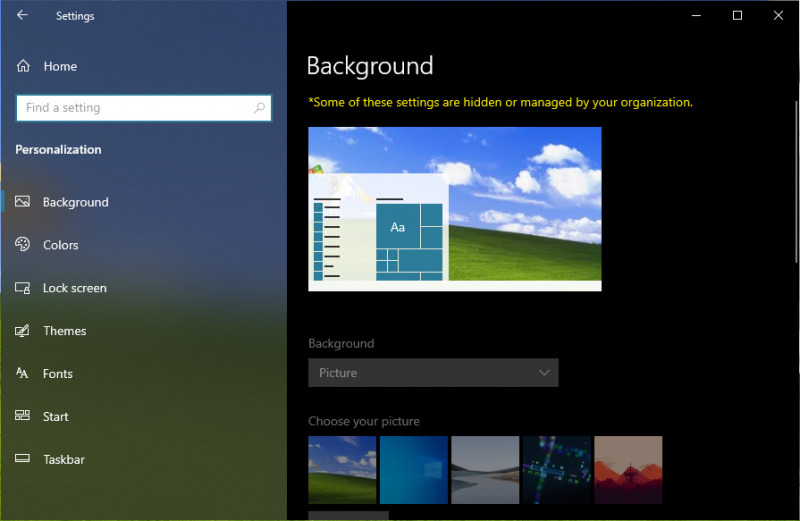Choose the orange sunset tower picture
Viewport: 800px width, 521px height.
coord(628,469)
